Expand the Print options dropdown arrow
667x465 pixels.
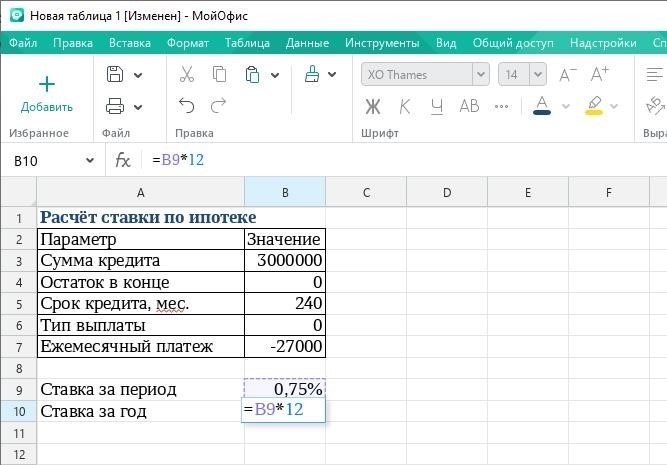[x=138, y=107]
